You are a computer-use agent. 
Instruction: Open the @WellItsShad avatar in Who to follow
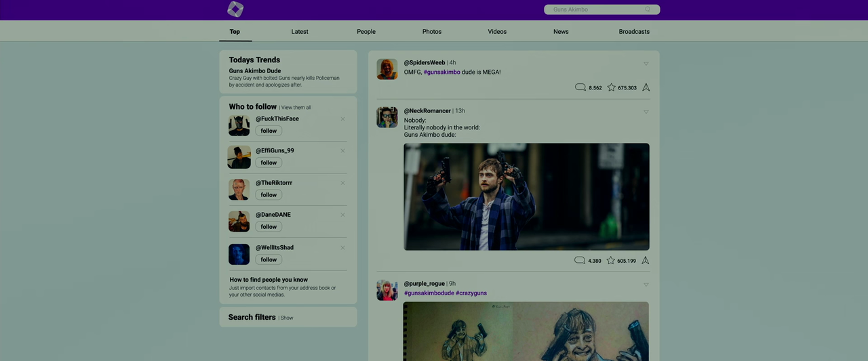pyautogui.click(x=239, y=254)
